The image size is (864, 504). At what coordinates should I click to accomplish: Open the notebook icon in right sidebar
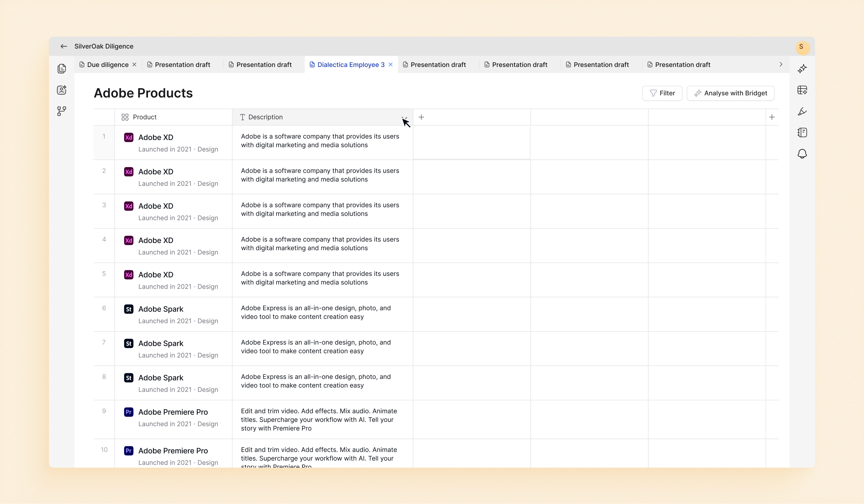802,132
